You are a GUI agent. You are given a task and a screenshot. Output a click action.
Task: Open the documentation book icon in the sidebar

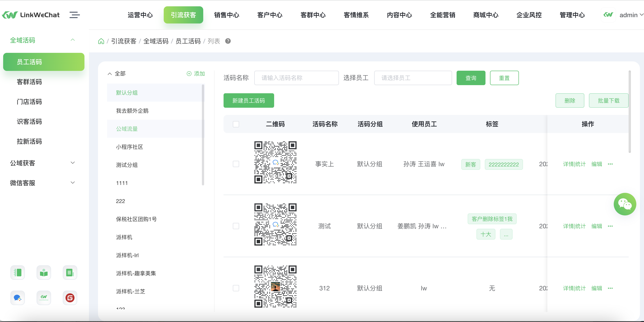click(x=44, y=273)
